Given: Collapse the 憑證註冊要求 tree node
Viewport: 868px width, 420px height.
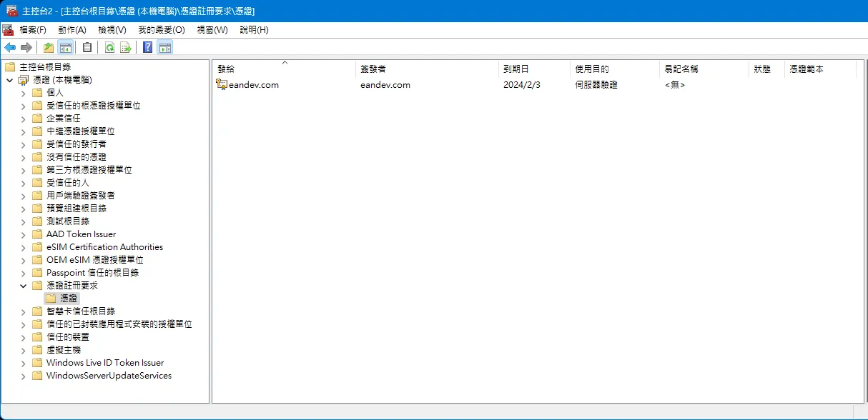Looking at the screenshot, I should (x=24, y=286).
